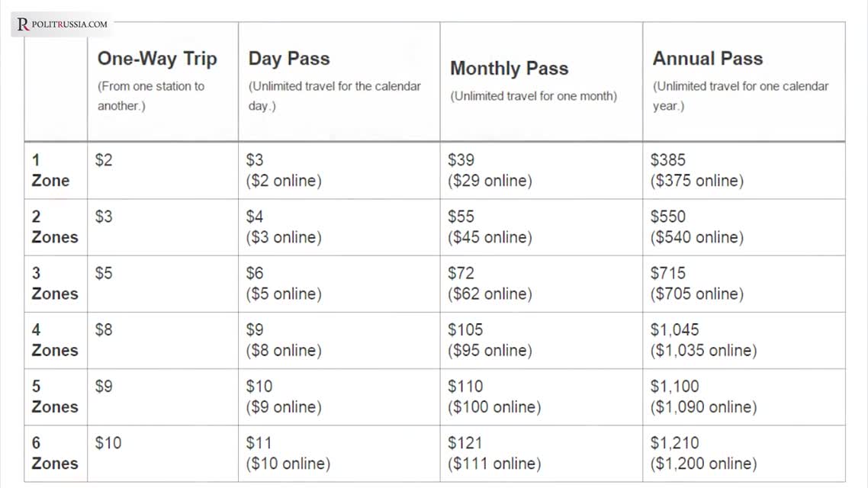Select the 6 Zones row label
This screenshot has height=488, width=868.
(x=55, y=453)
